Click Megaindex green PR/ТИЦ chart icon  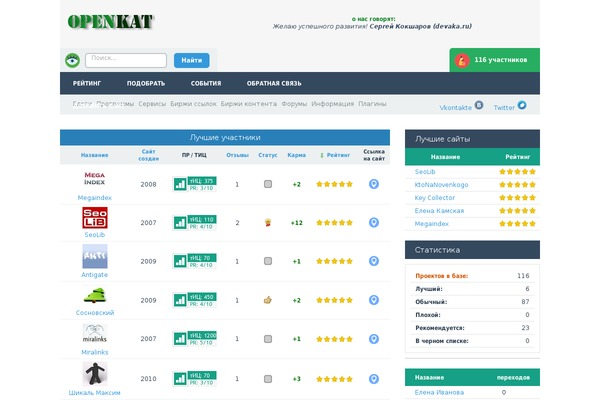(x=180, y=184)
